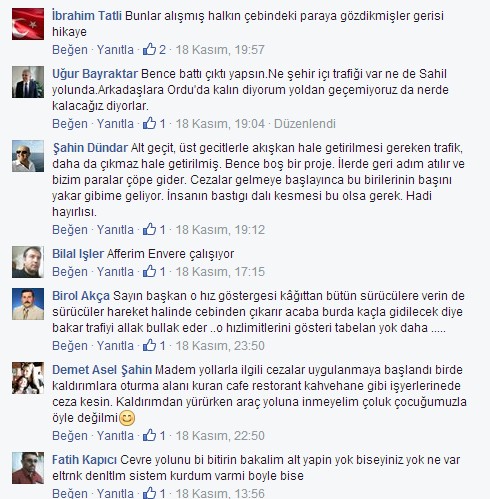Viewport: 490px width, 499px height.
Task: Open Birol Akça's profile name link
Action: coord(81,296)
